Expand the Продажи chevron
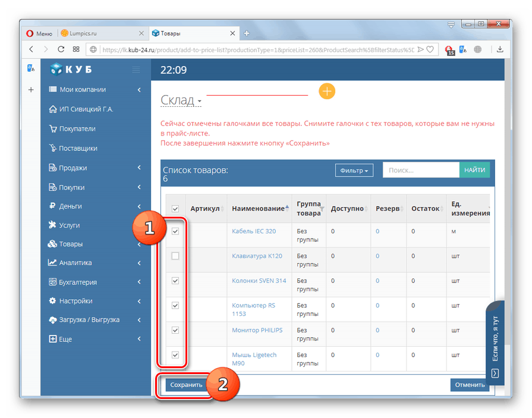532x418 pixels. coord(139,167)
